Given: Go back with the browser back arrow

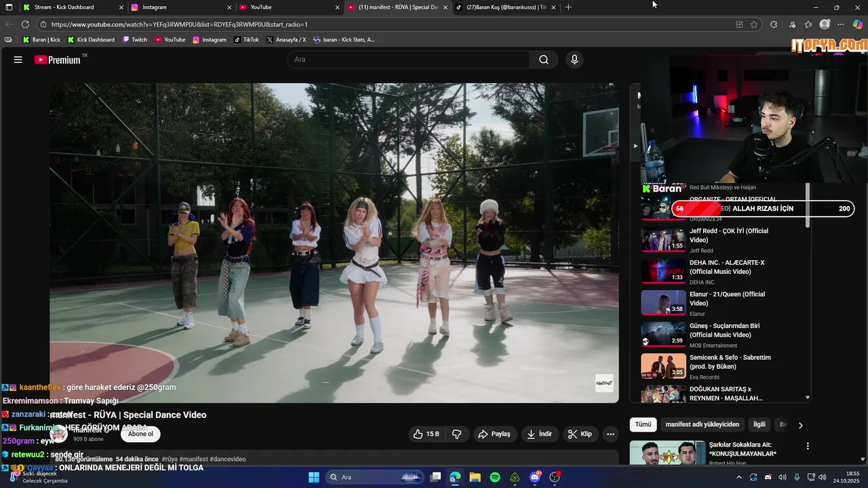Looking at the screenshot, I should [x=9, y=24].
